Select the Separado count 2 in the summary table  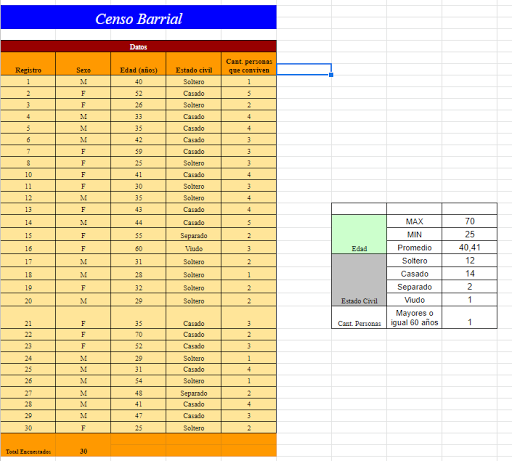(469, 287)
